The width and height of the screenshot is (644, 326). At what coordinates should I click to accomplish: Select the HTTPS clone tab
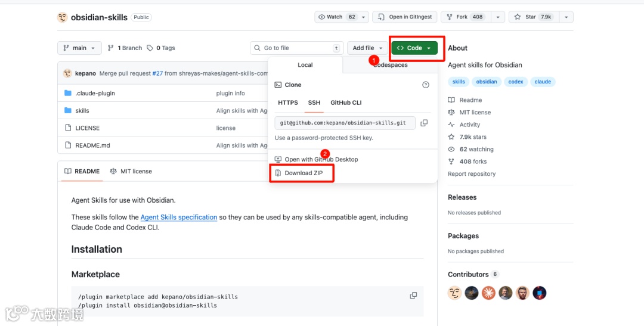coord(288,103)
